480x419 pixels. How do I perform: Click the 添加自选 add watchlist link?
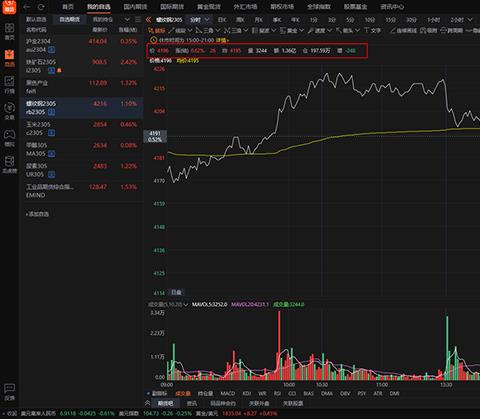click(x=37, y=214)
